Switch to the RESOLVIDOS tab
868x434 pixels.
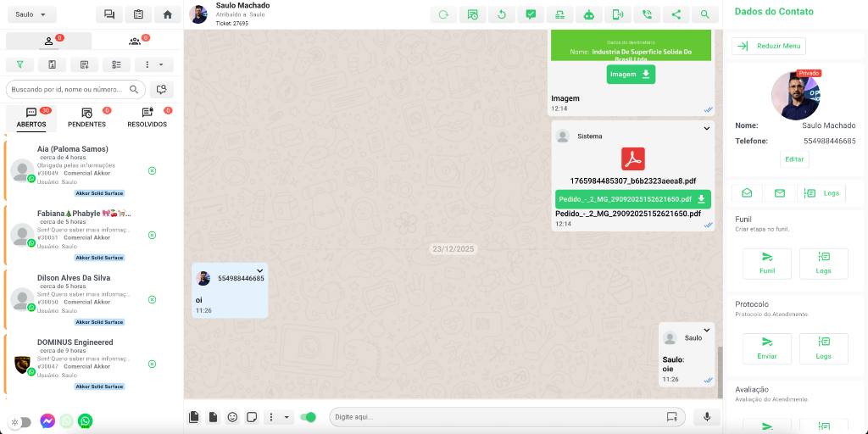(x=147, y=118)
